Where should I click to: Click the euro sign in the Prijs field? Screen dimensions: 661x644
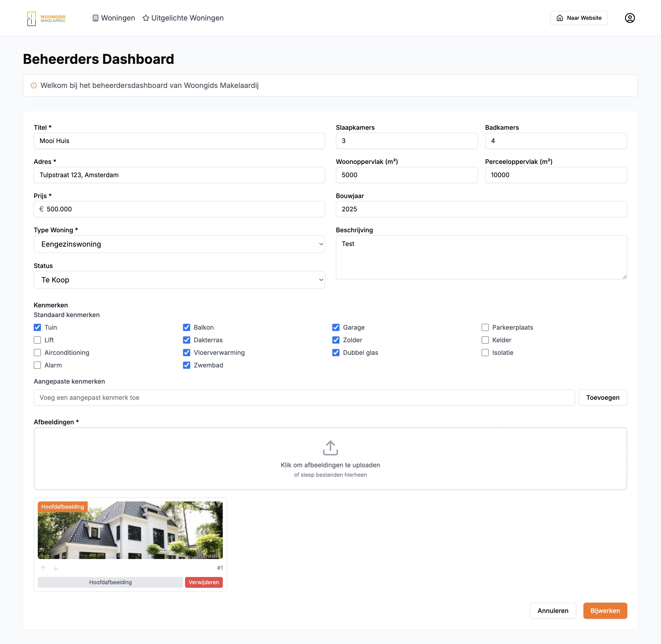pyautogui.click(x=42, y=209)
